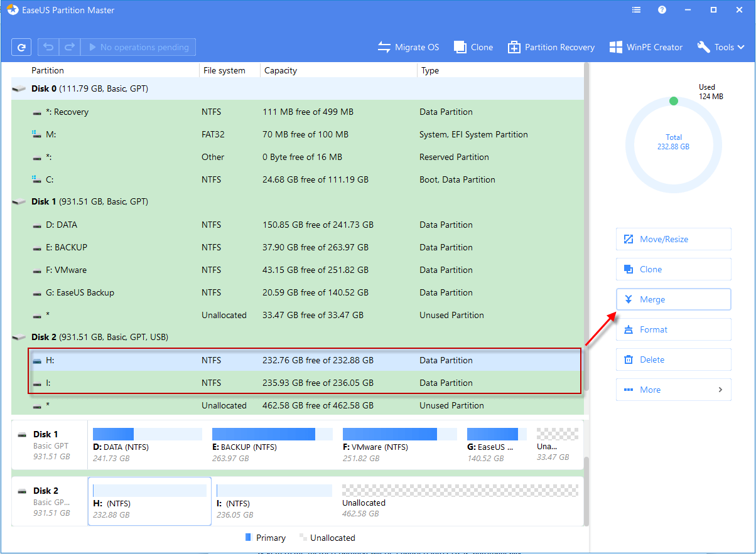Image resolution: width=756 pixels, height=554 pixels.
Task: Open the list menu icon in title bar
Action: [x=637, y=10]
